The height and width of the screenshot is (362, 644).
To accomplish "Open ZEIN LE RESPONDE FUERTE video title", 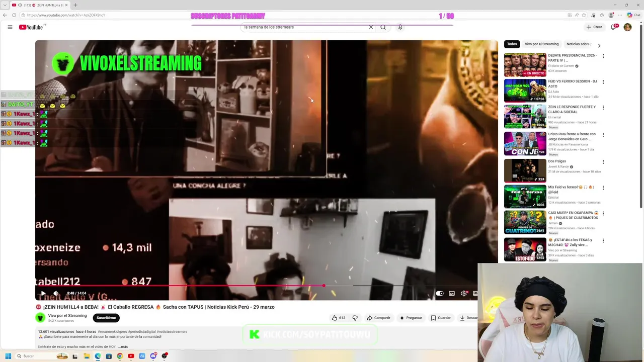I will 572,109.
